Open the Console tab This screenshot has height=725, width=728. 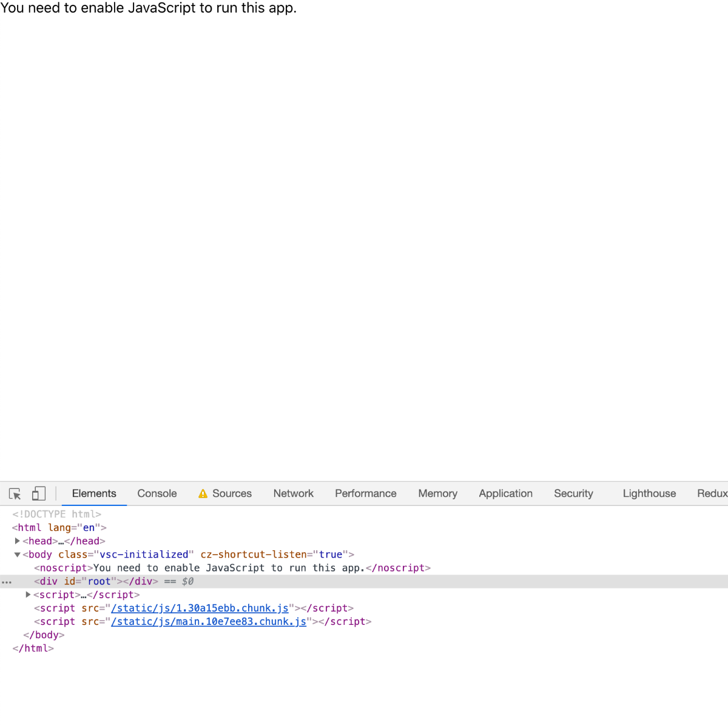pyautogui.click(x=157, y=494)
